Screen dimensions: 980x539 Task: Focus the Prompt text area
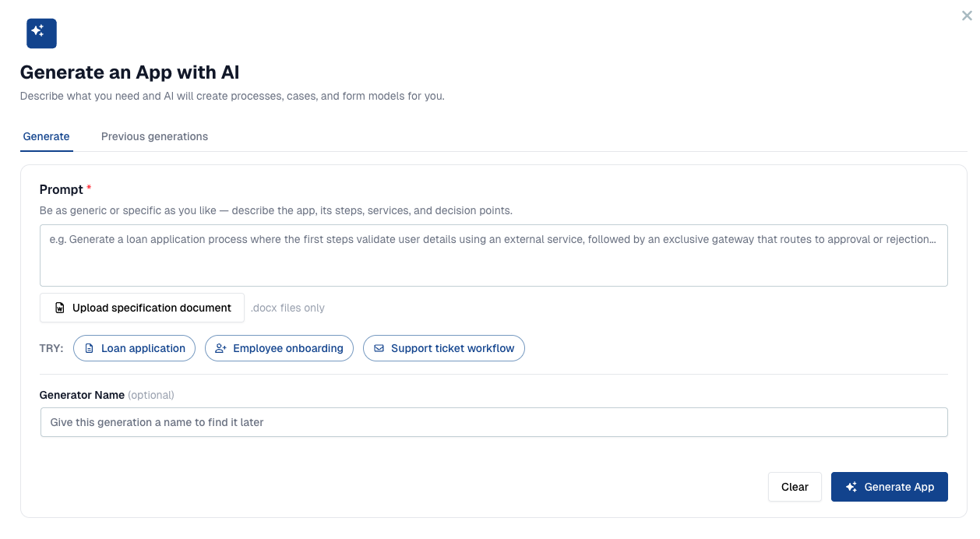click(x=494, y=255)
